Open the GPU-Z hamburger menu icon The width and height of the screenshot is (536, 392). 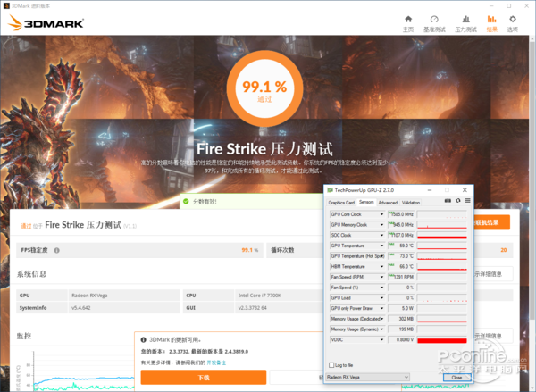[466, 203]
